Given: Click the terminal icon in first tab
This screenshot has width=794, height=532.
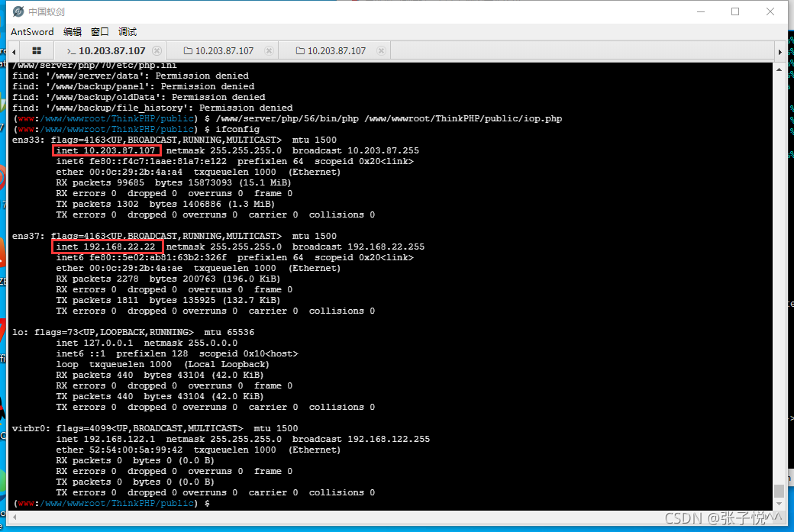Looking at the screenshot, I should (72, 50).
